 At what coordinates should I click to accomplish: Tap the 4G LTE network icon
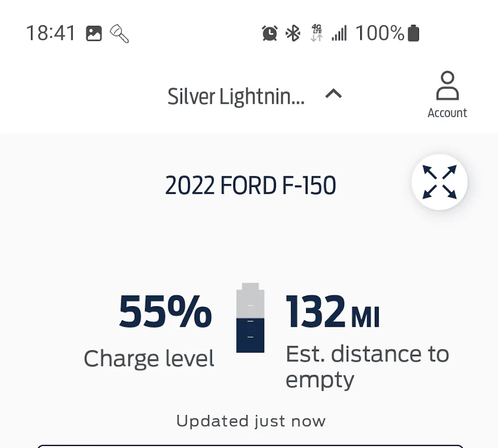coord(316,34)
